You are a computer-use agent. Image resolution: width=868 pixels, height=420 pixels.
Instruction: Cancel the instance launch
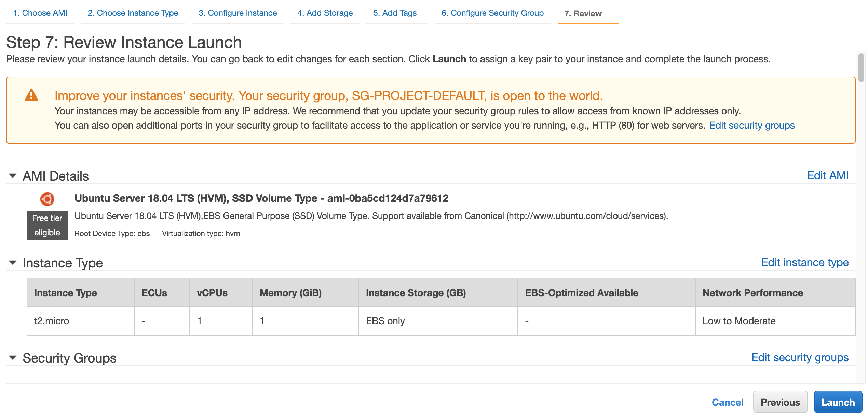727,402
